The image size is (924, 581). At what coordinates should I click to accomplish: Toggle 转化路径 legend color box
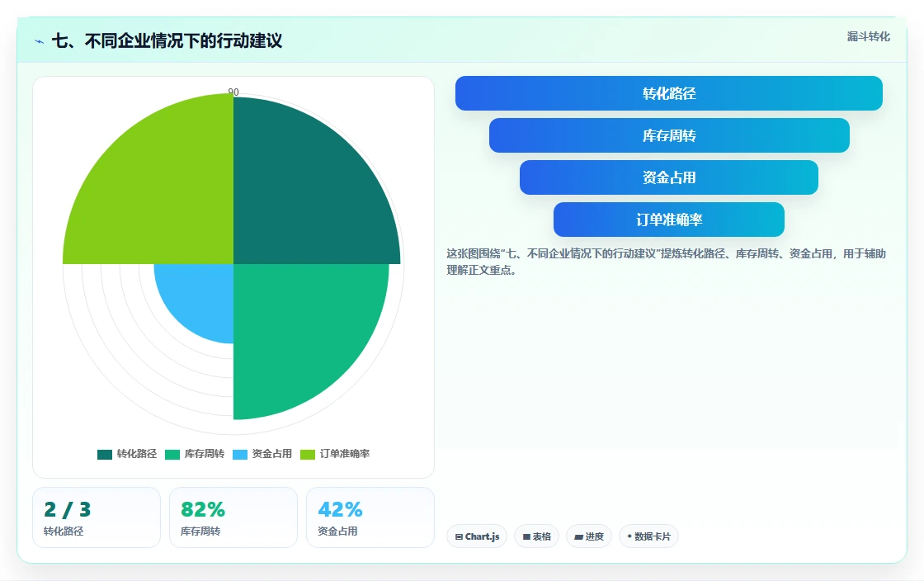[x=104, y=454]
